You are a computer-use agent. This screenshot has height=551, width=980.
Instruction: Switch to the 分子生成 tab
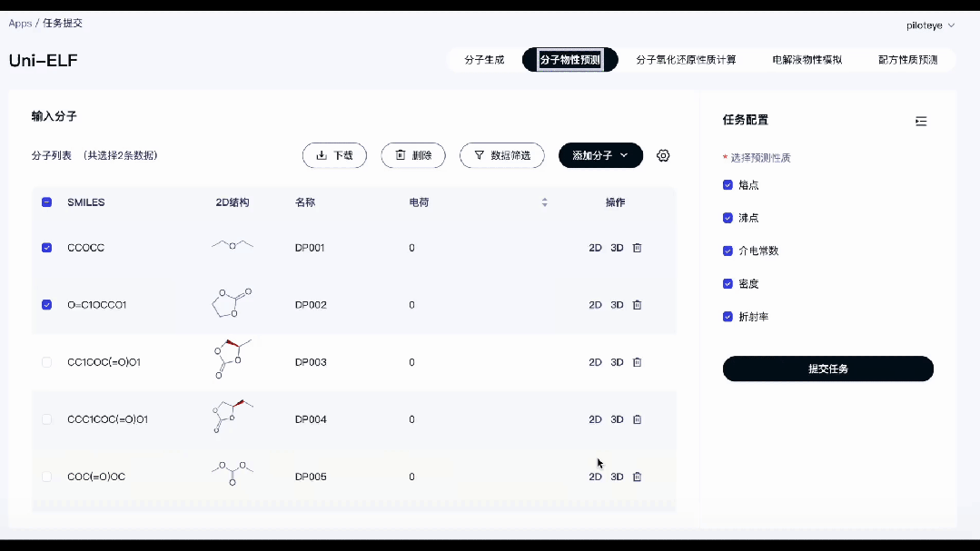pos(485,59)
